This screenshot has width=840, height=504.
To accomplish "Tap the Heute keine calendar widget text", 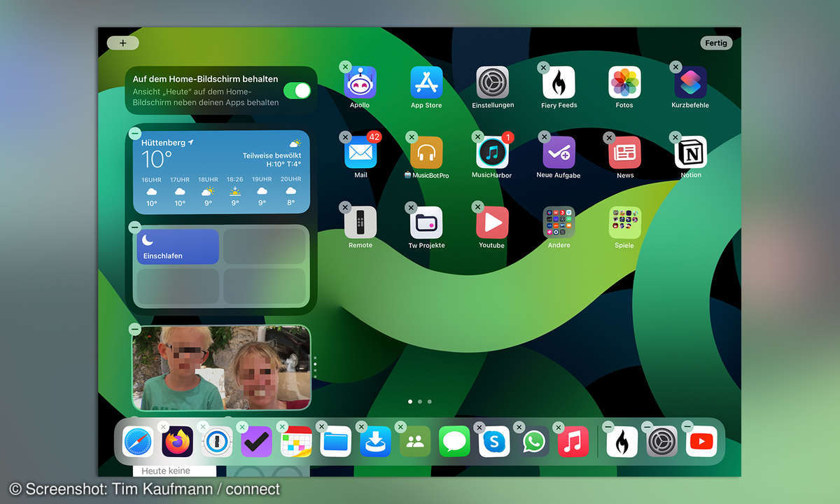I will [165, 471].
